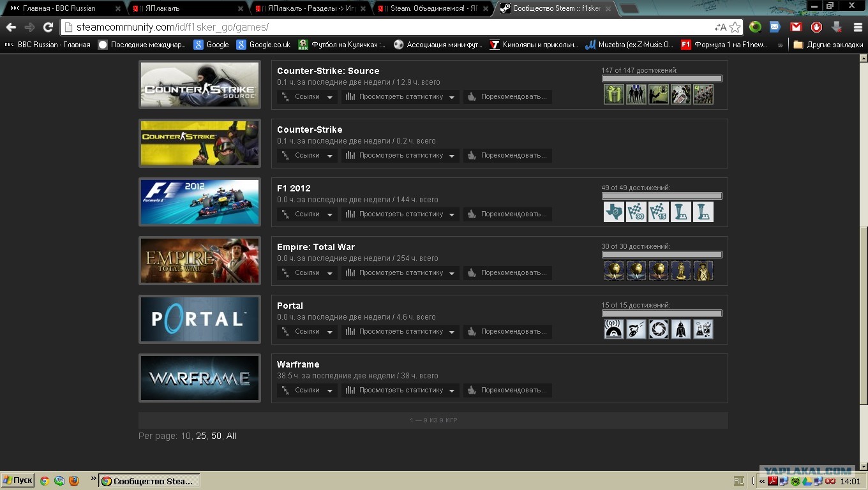The image size is (868, 490).
Task: Click the Counter-Strike: Source achievements progress bar
Action: tap(662, 79)
